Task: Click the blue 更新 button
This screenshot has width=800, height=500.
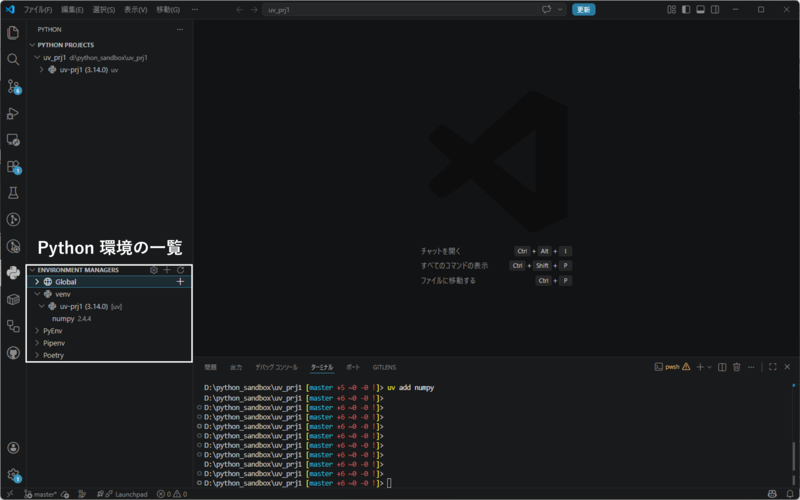Action: 583,10
